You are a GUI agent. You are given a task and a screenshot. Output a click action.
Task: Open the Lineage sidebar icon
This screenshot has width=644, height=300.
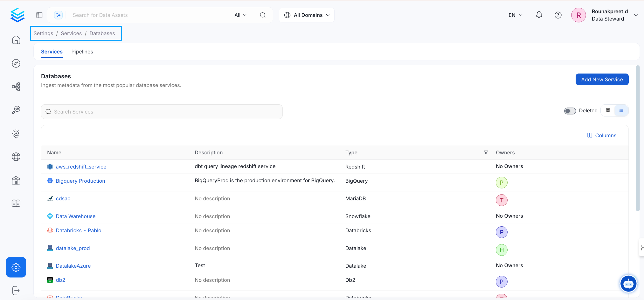pos(16,86)
